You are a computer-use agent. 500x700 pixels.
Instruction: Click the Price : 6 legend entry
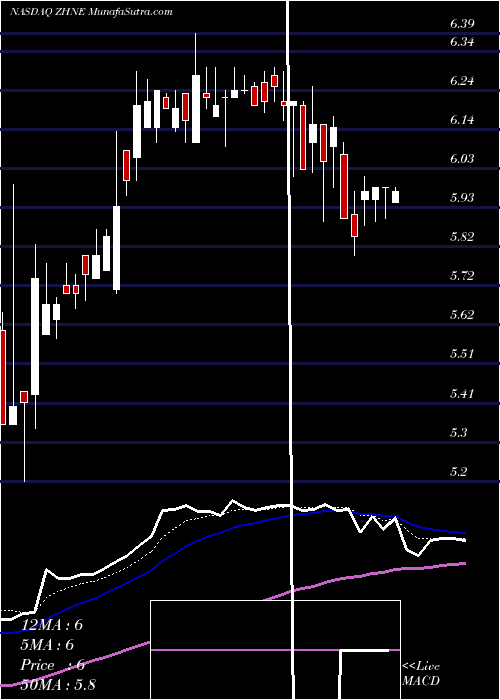[x=52, y=665]
